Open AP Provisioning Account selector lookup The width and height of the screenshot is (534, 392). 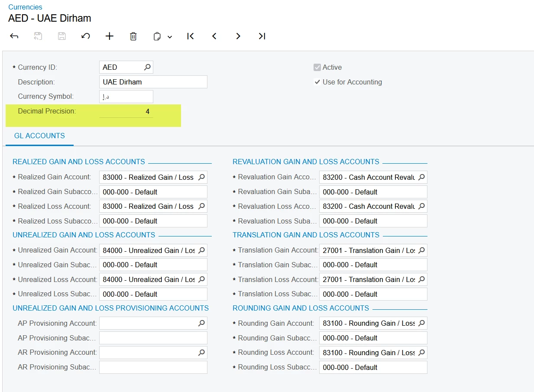201,323
